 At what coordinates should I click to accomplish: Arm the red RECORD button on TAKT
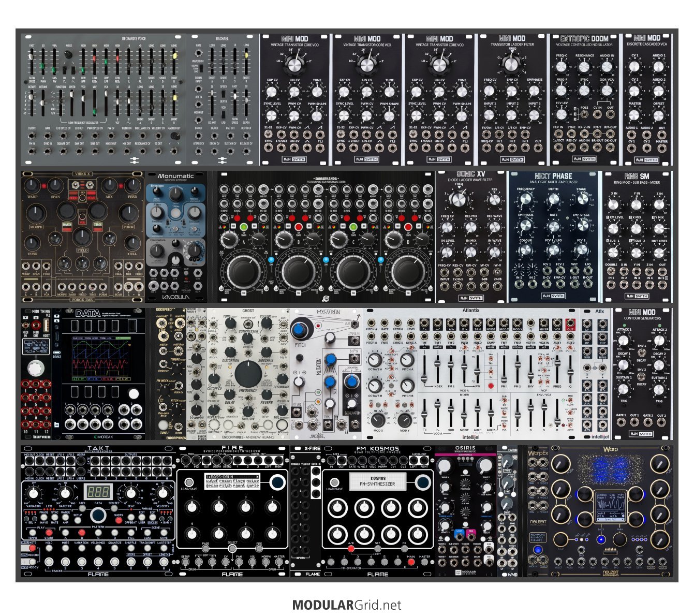pyautogui.click(x=32, y=548)
